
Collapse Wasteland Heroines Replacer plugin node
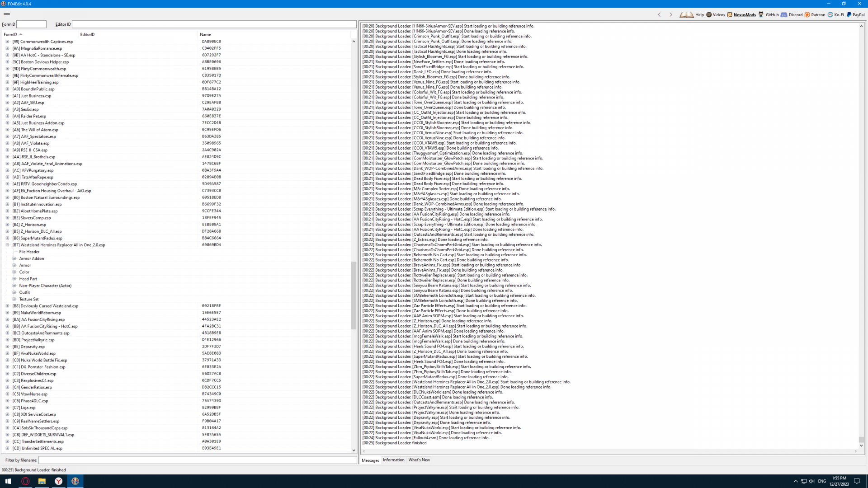[7, 245]
